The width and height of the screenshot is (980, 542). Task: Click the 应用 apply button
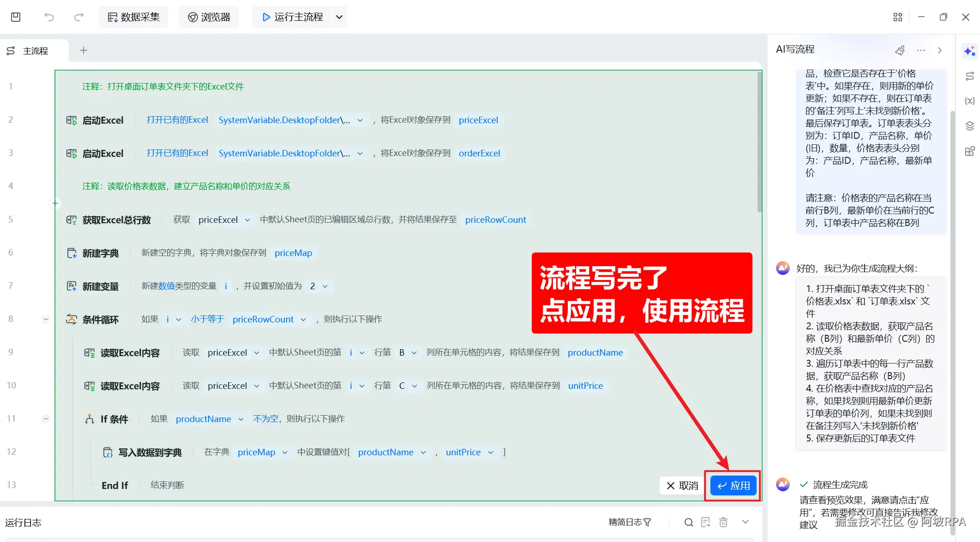(x=733, y=485)
